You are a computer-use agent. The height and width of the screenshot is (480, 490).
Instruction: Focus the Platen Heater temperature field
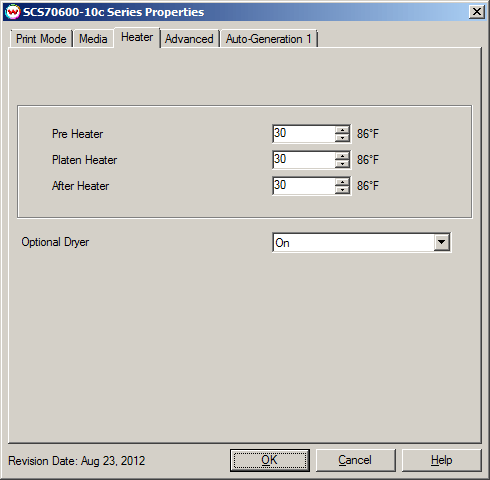click(304, 160)
